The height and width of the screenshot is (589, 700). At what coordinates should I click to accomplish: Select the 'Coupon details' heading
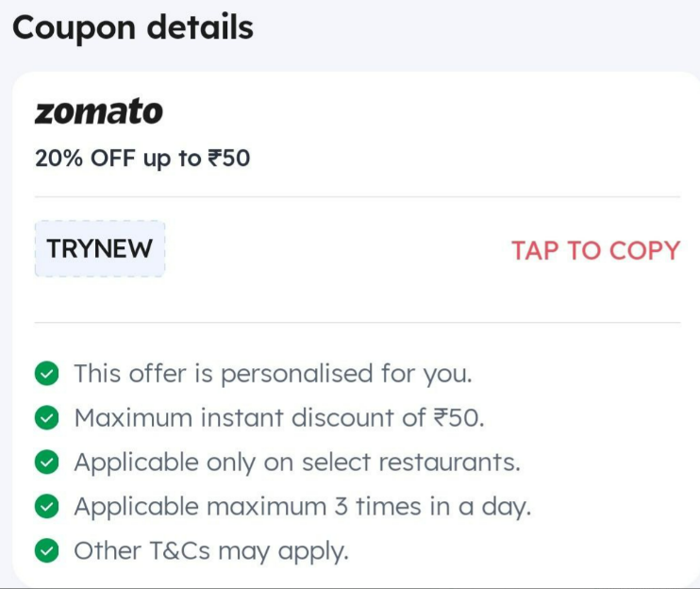(x=133, y=27)
